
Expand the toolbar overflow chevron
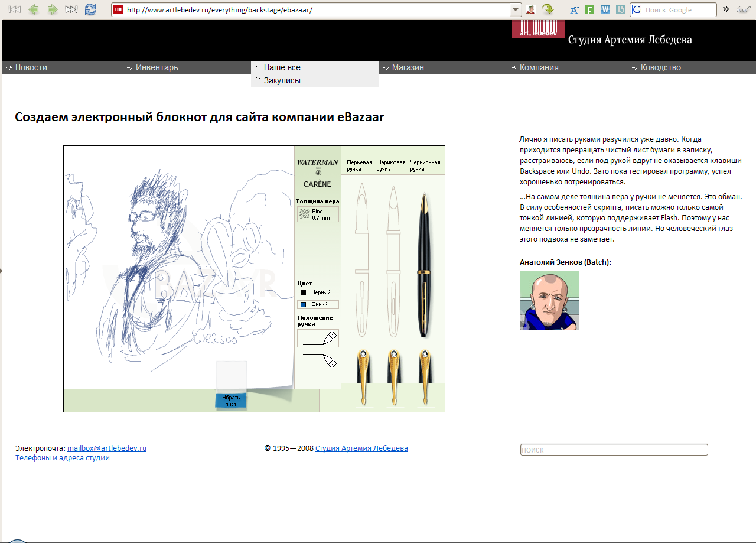726,9
